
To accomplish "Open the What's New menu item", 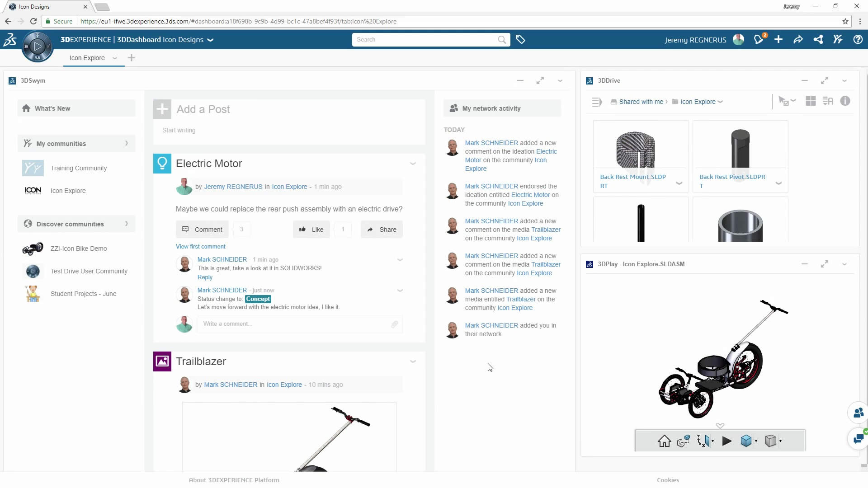I will click(x=52, y=108).
